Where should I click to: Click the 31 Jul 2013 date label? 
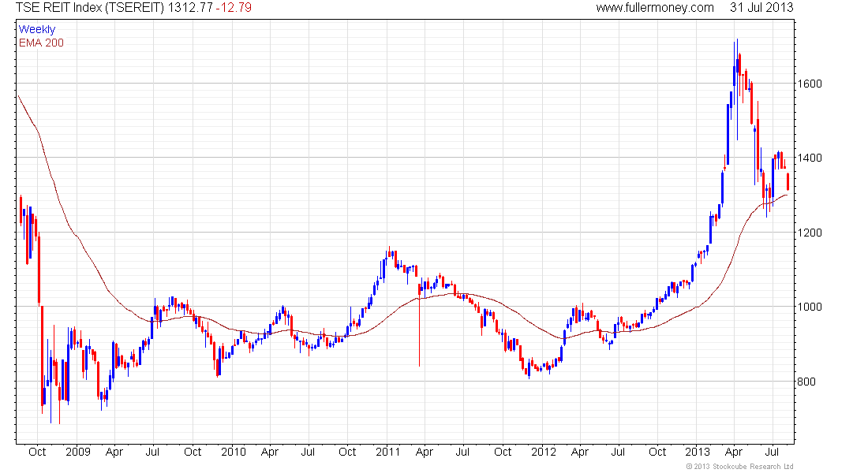pos(761,8)
